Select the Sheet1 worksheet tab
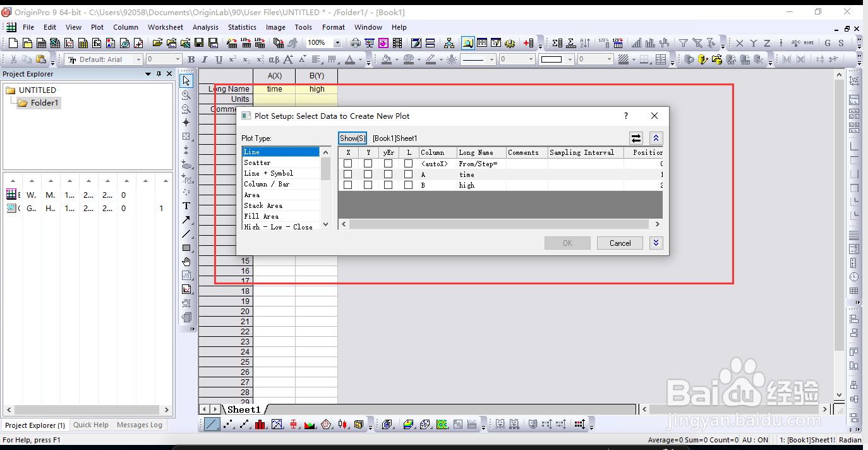 click(244, 410)
